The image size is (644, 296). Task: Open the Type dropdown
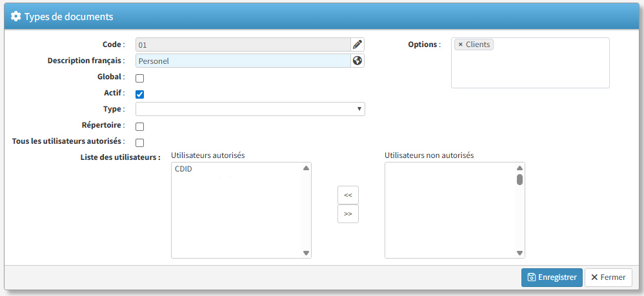point(250,109)
